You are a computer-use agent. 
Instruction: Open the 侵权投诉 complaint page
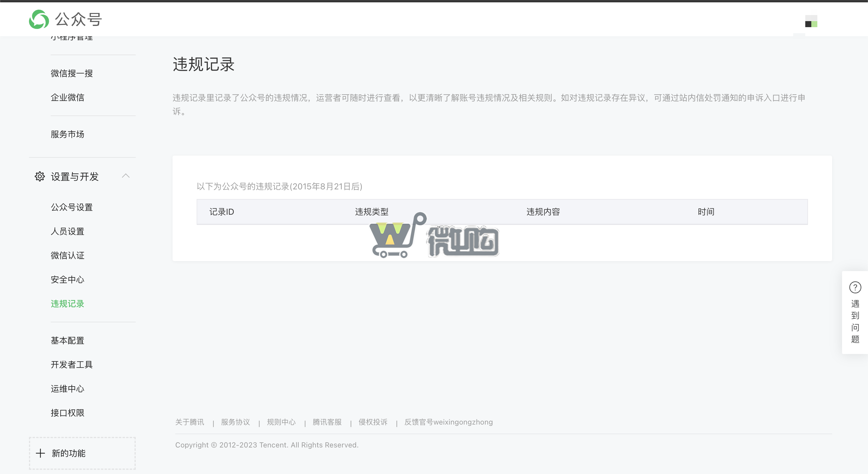[x=373, y=422]
